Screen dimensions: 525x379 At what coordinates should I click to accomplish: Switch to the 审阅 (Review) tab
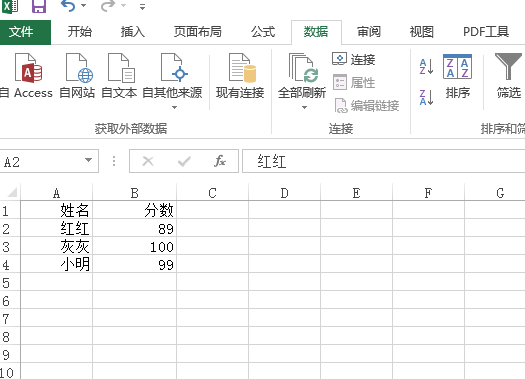click(x=369, y=32)
